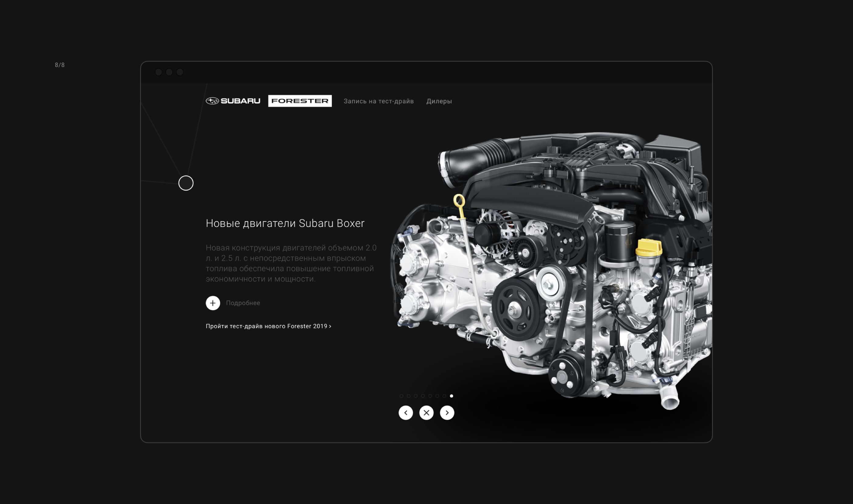Click the Subaru logo

[233, 101]
